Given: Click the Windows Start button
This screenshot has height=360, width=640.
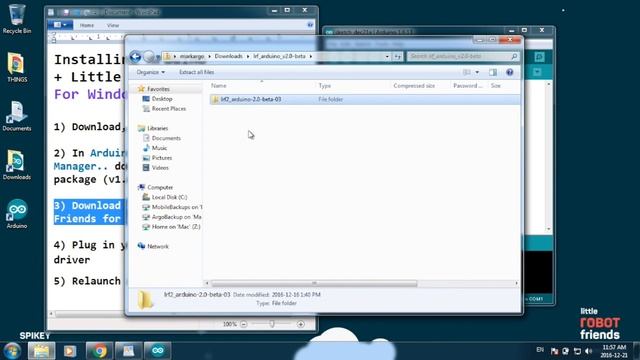Looking at the screenshot, I should pos(12,351).
